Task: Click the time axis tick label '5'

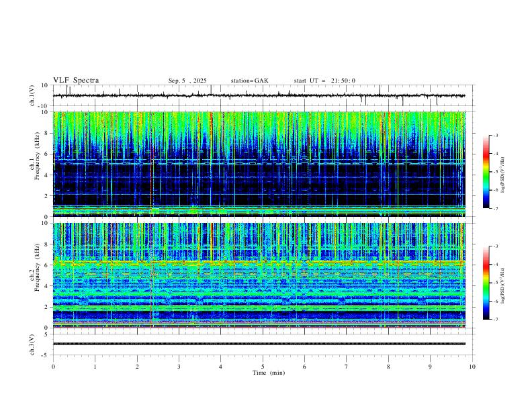Action: click(263, 367)
